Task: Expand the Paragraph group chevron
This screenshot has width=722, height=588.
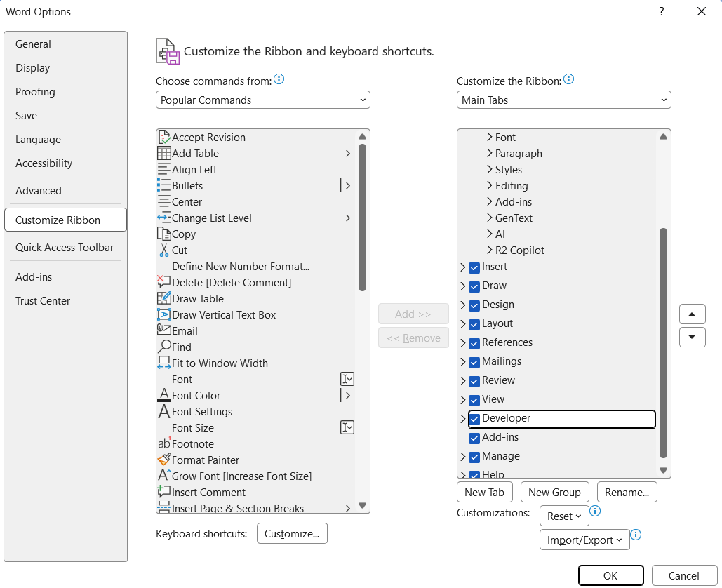Action: (x=490, y=154)
